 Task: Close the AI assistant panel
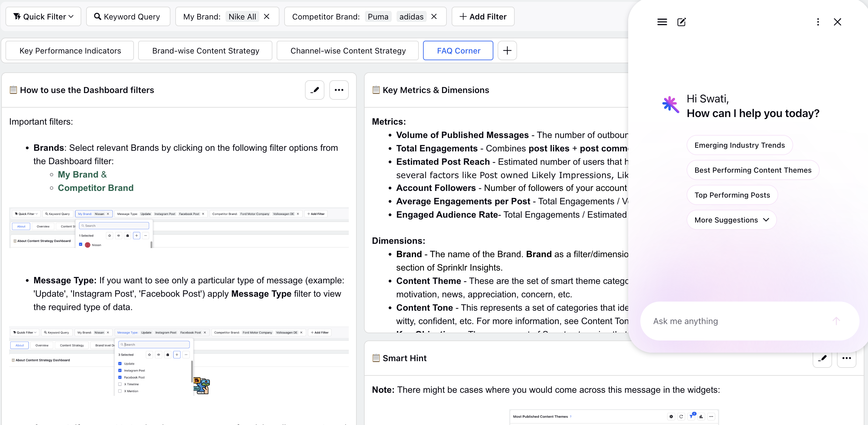coord(837,22)
